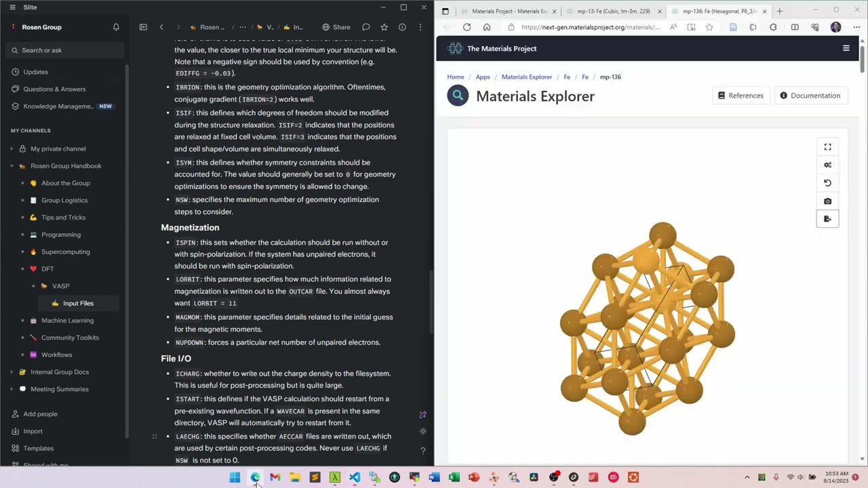Screen dimensions: 868x488
Task: Expand Internal Group Docs arrow
Action: (12, 372)
